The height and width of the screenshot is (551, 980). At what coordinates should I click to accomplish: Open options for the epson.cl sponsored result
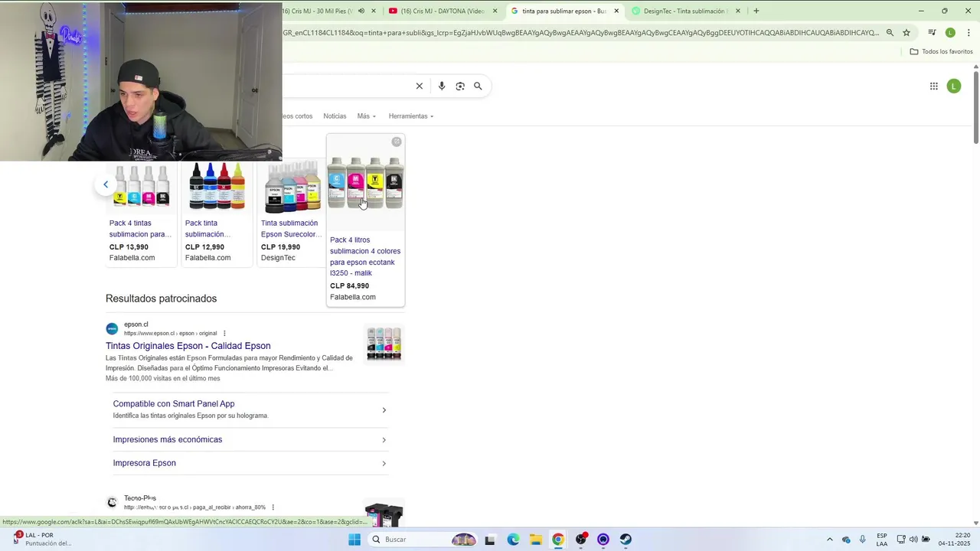coord(224,334)
